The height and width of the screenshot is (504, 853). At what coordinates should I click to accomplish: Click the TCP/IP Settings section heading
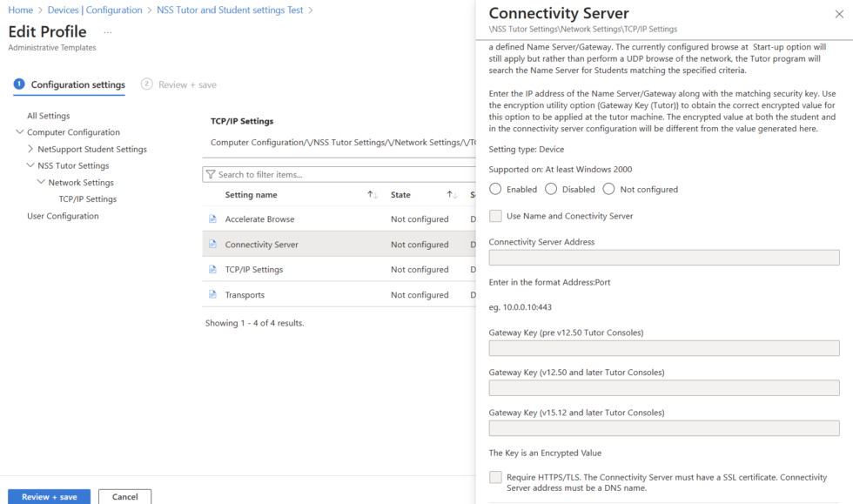(242, 121)
